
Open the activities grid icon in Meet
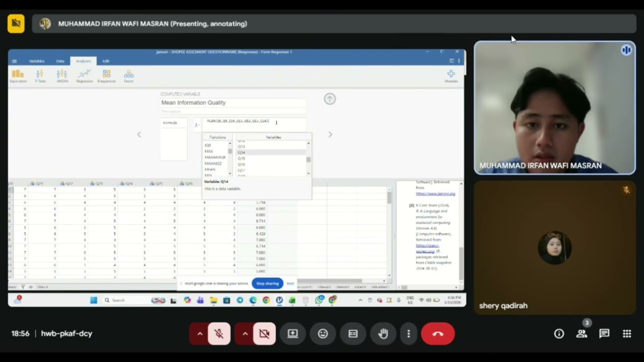pos(627,334)
